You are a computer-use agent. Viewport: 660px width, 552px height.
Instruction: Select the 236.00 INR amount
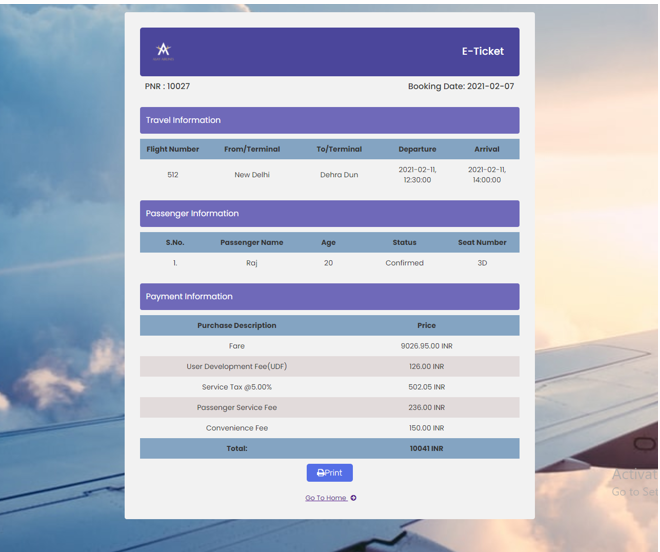426,408
